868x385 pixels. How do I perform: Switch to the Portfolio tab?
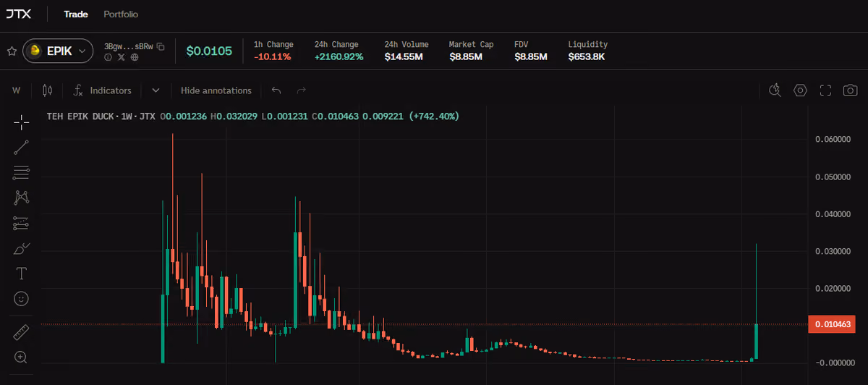(x=121, y=14)
